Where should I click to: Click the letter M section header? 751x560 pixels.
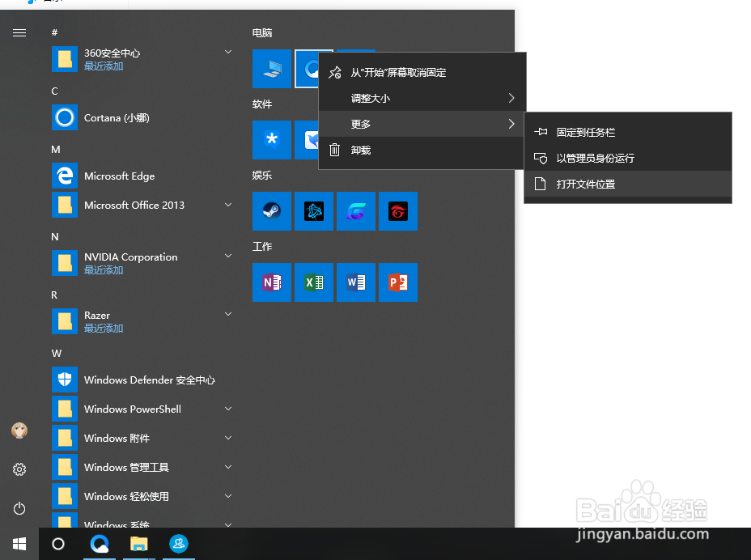pos(56,150)
